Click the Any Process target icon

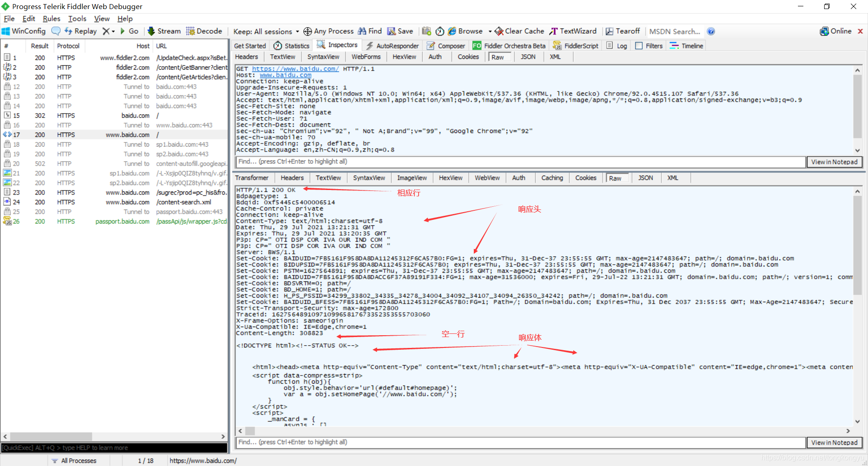(x=307, y=31)
